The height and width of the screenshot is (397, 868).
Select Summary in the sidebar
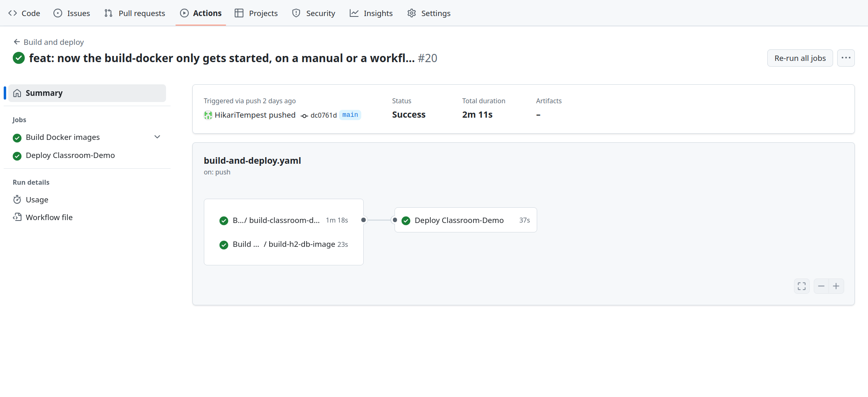point(87,93)
